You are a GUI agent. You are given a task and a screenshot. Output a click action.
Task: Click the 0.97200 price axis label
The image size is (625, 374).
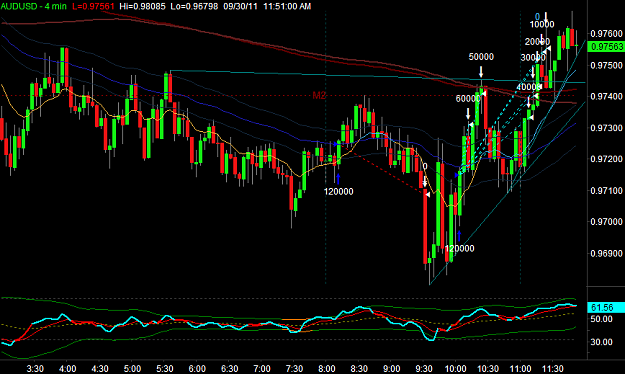point(606,159)
